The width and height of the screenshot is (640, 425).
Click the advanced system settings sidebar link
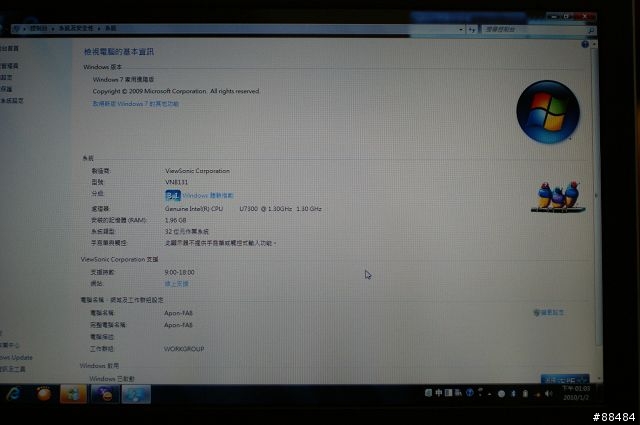pyautogui.click(x=12, y=100)
